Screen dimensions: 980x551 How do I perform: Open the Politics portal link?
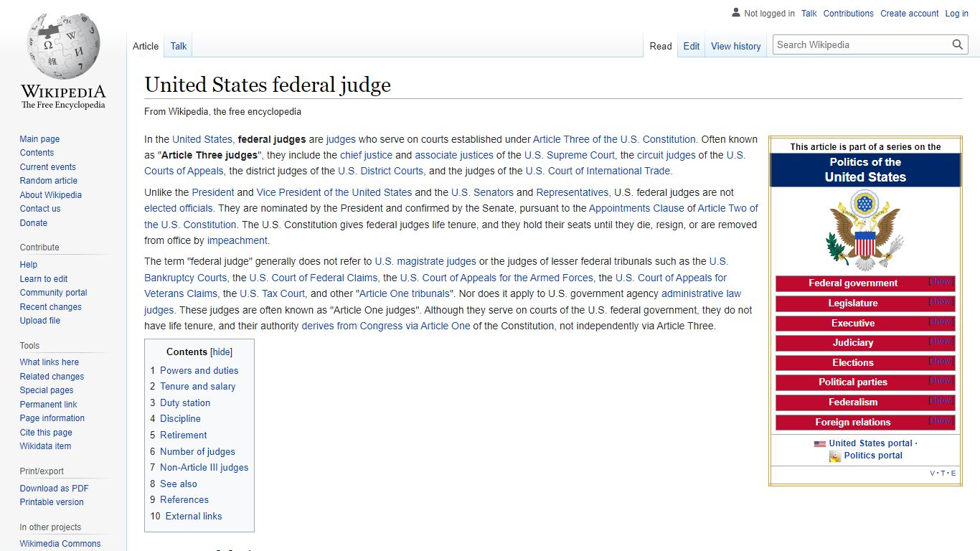coord(873,456)
